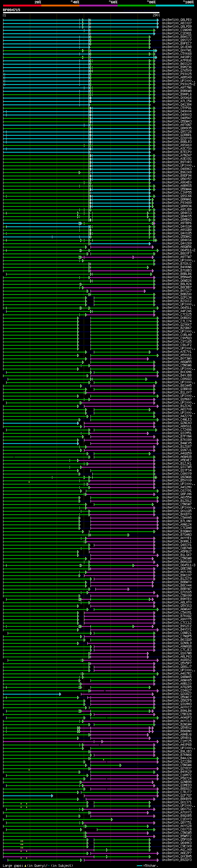Viewport: 197px width, 868px height.
Task: Open hit UniRef100_C1N6H8
Action: pos(176,30)
